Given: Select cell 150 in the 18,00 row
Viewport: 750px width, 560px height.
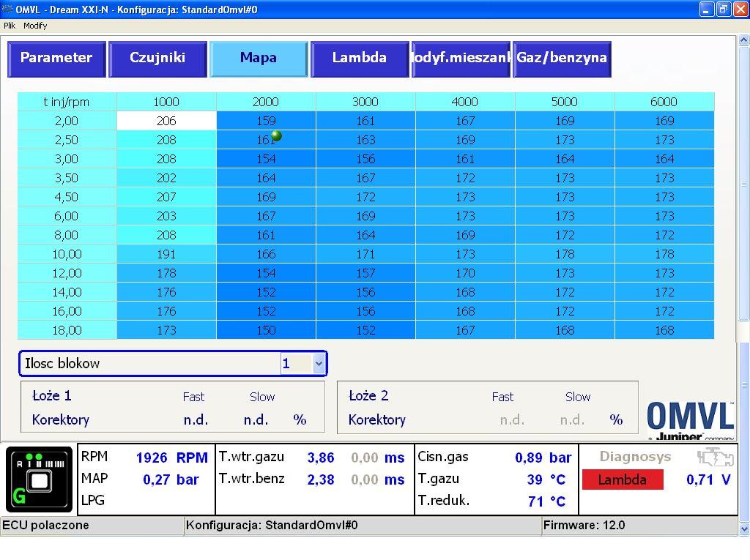Looking at the screenshot, I should (266, 330).
